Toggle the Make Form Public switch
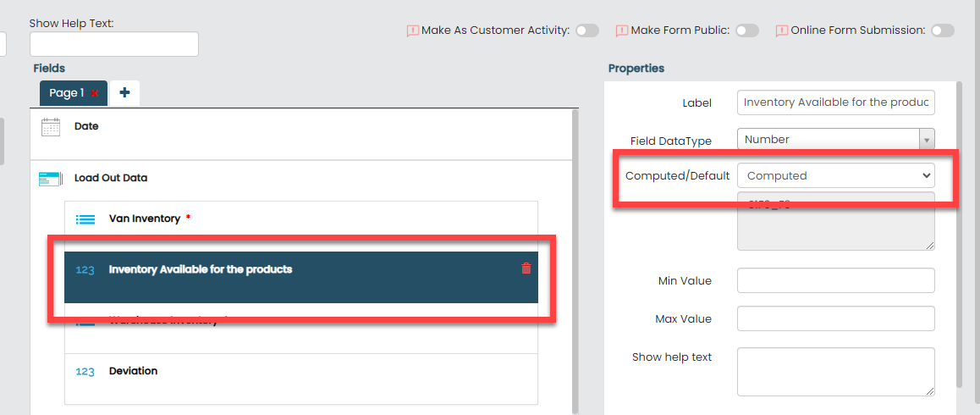Screen dimensions: 980x415 click(746, 30)
